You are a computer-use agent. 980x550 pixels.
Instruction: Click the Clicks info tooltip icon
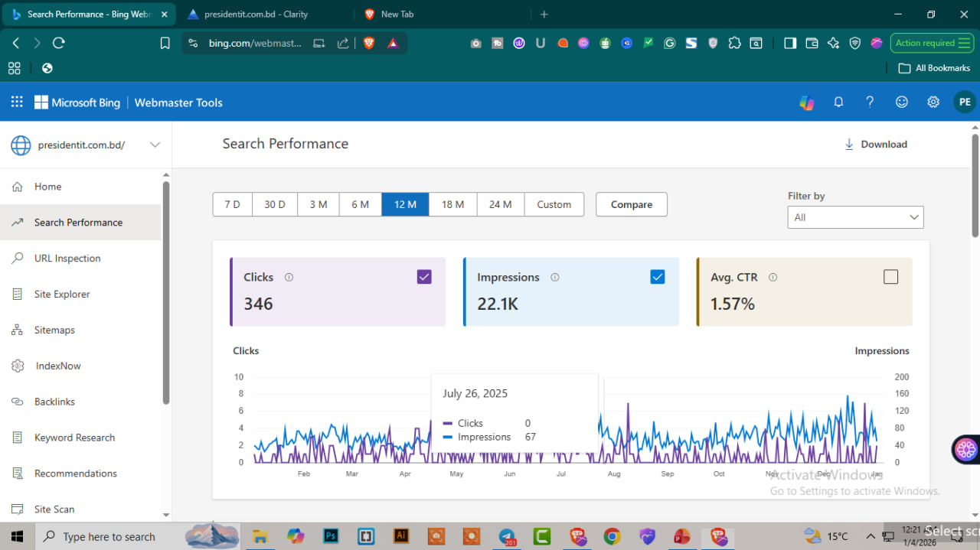tap(289, 278)
